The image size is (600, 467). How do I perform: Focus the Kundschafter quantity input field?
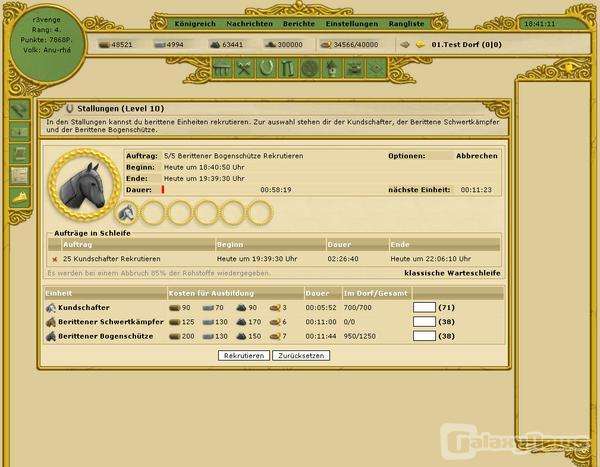[x=424, y=307]
